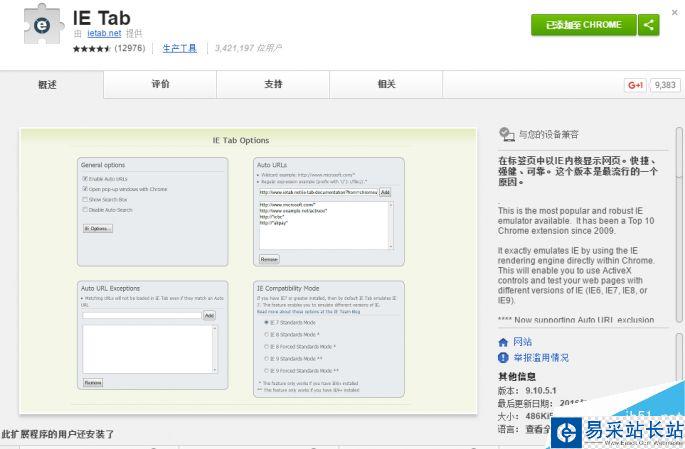685x449 pixels.
Task: Click http://www.microsoft.com/* in Auto URLs list
Action: pos(287,205)
